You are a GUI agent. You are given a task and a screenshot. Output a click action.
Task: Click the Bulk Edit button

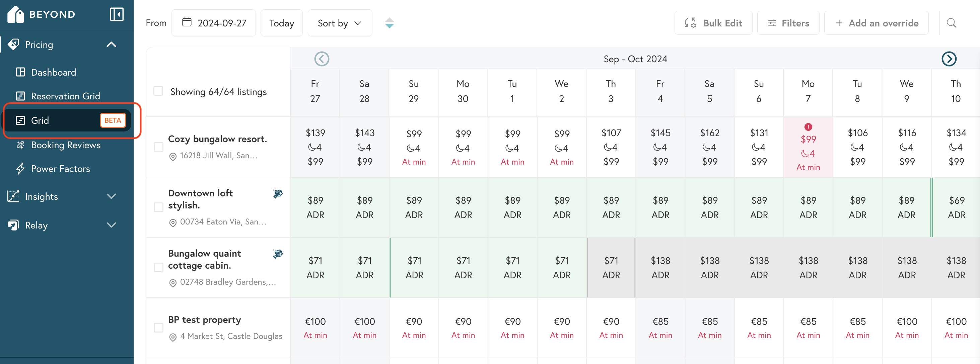point(713,23)
